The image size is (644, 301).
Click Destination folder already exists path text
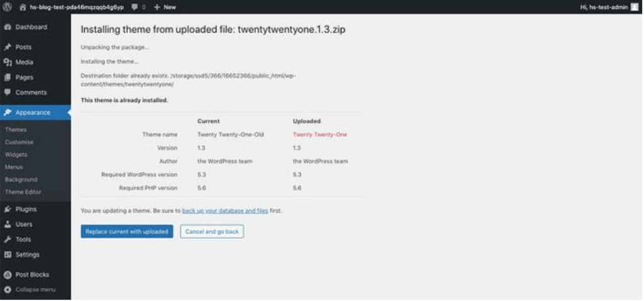[188, 80]
